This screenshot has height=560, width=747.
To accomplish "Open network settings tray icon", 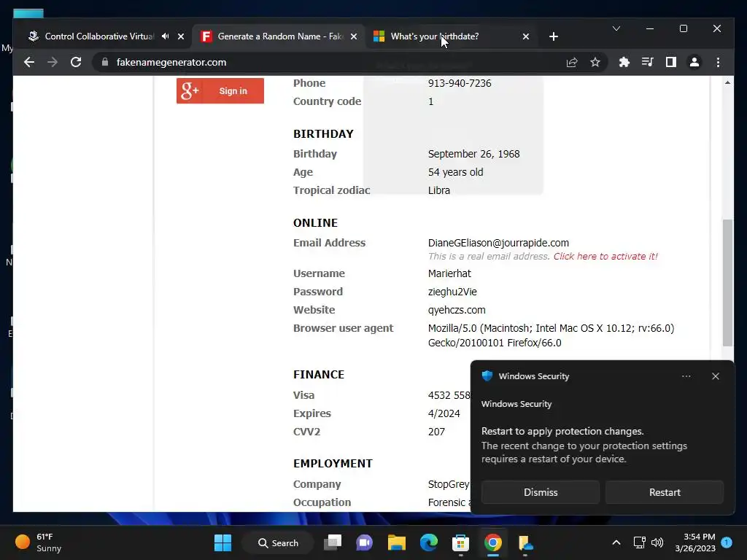I will 639,542.
